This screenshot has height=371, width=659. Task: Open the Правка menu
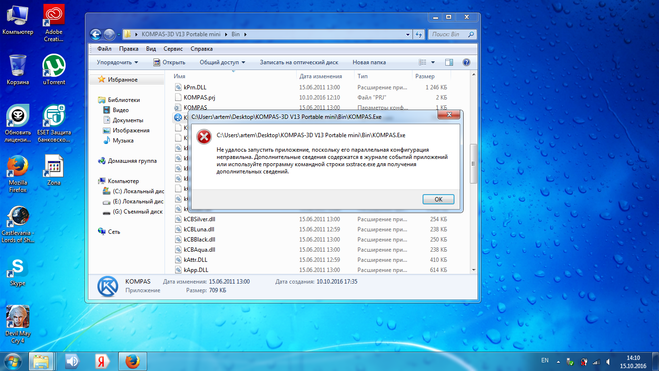129,49
